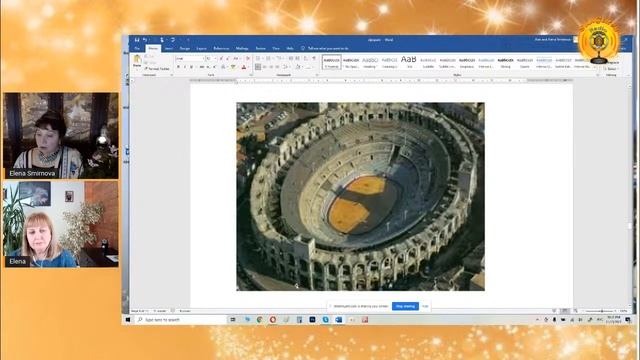Click the 'Tell me what you want to do' box

(x=325, y=49)
